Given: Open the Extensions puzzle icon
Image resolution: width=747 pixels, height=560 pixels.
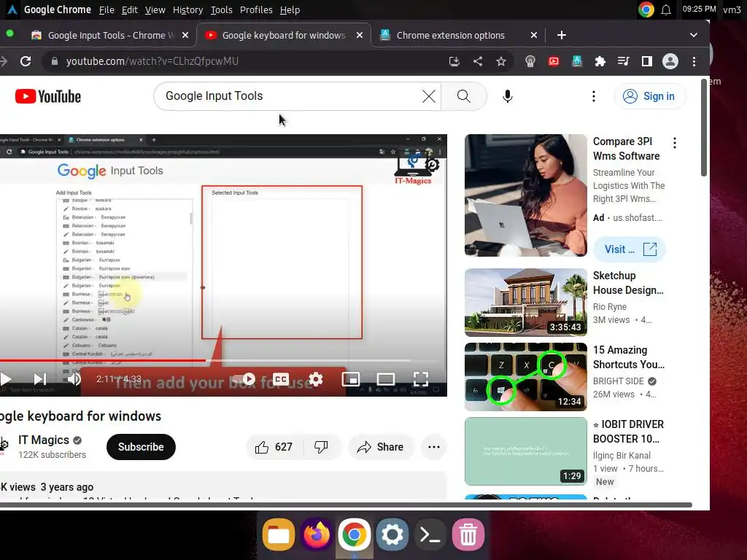Looking at the screenshot, I should pyautogui.click(x=600, y=61).
